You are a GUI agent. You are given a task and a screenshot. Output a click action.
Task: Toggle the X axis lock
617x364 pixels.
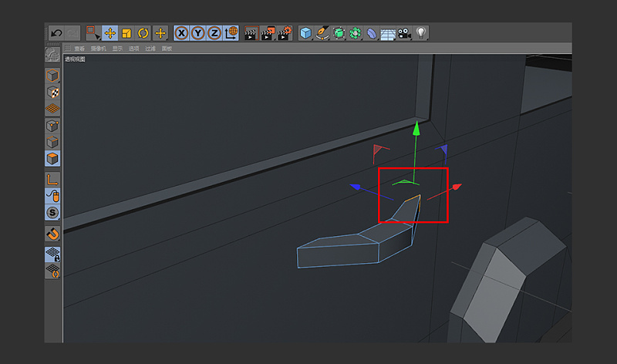coord(181,33)
